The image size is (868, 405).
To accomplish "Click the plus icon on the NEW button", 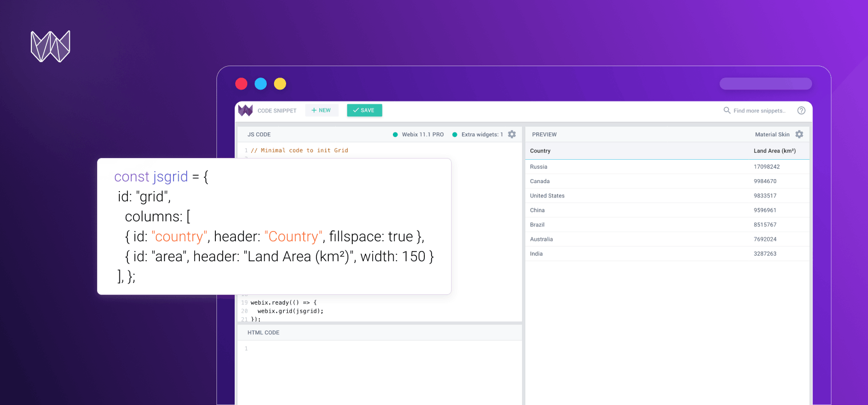I will (315, 110).
